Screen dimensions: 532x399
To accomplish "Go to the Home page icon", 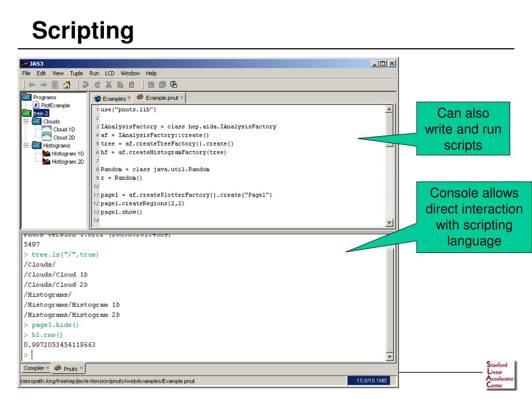I will tap(67, 85).
